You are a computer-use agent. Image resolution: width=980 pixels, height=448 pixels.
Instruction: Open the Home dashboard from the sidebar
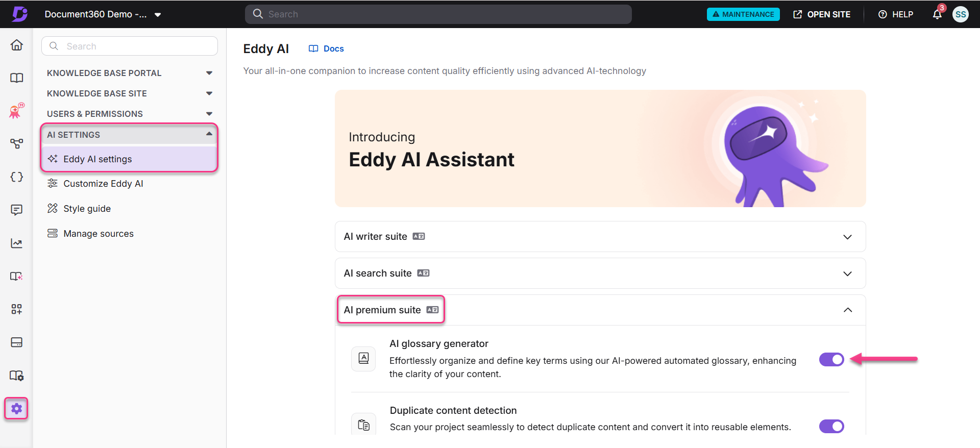(x=16, y=45)
